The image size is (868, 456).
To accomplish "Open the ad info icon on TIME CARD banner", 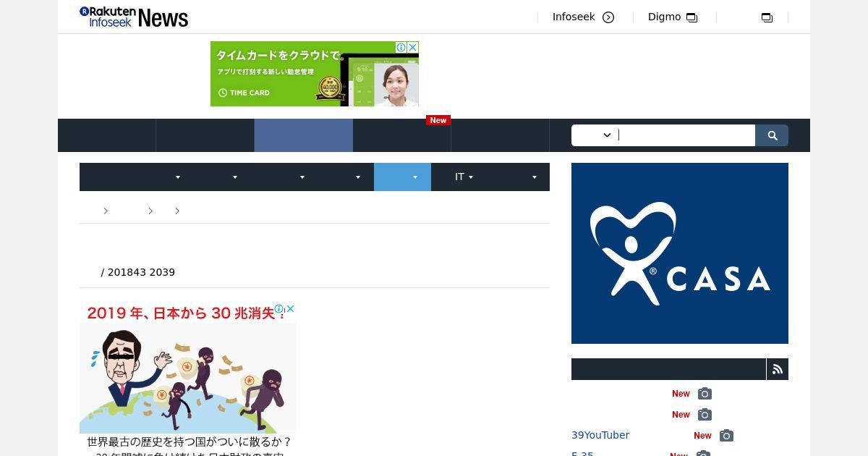I will [401, 47].
